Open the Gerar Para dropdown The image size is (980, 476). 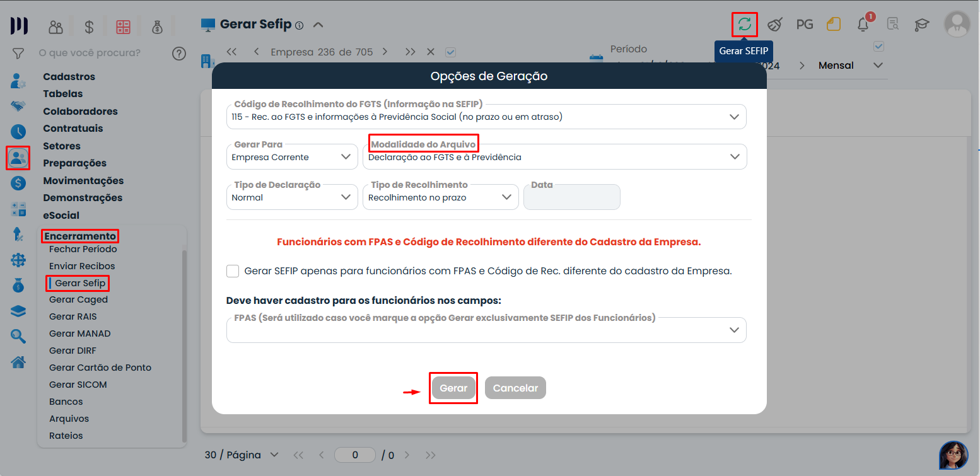pyautogui.click(x=292, y=157)
